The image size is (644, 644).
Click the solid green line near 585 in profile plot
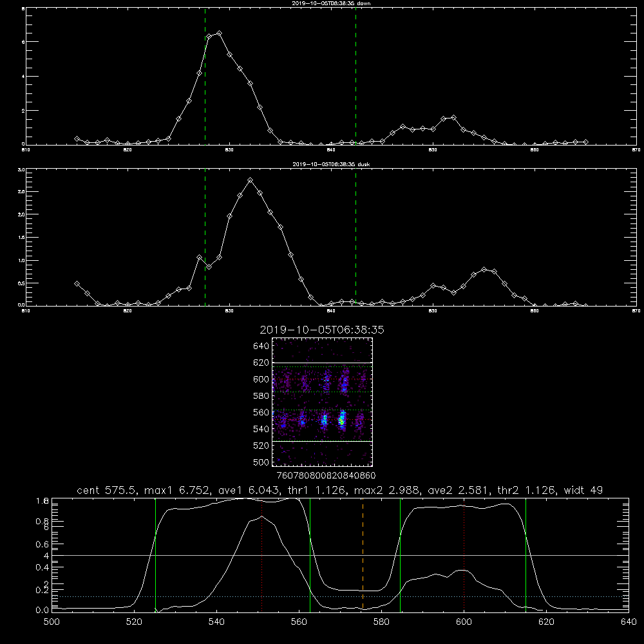(x=400, y=555)
